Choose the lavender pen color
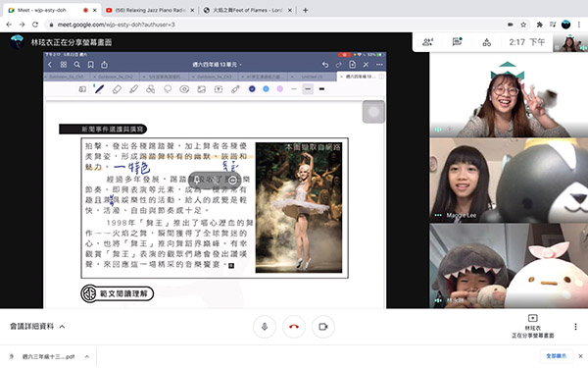This screenshot has width=588, height=368. (x=279, y=89)
